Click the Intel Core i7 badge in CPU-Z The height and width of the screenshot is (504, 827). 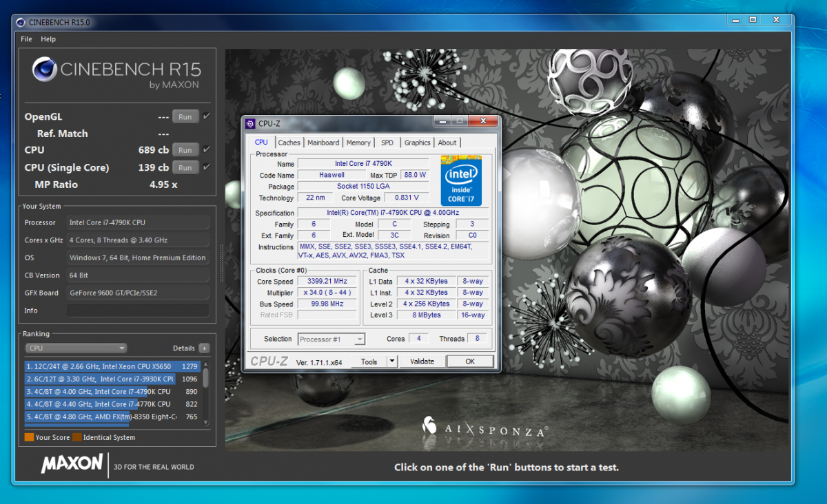461,181
